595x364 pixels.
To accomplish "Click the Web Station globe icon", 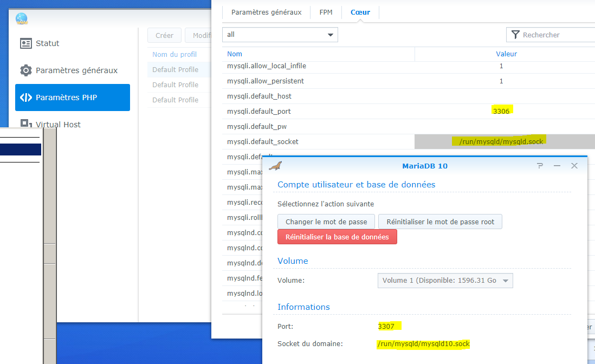I will 22,18.
